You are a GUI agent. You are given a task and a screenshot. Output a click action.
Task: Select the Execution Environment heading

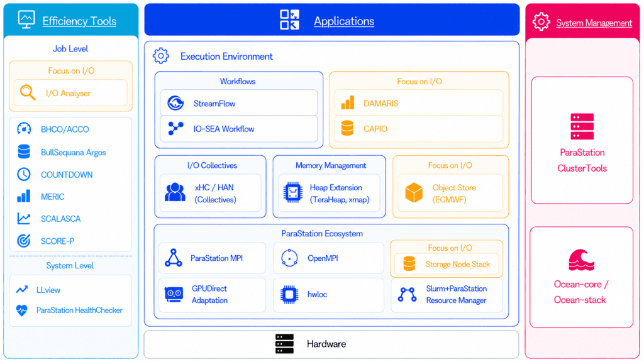click(x=226, y=56)
